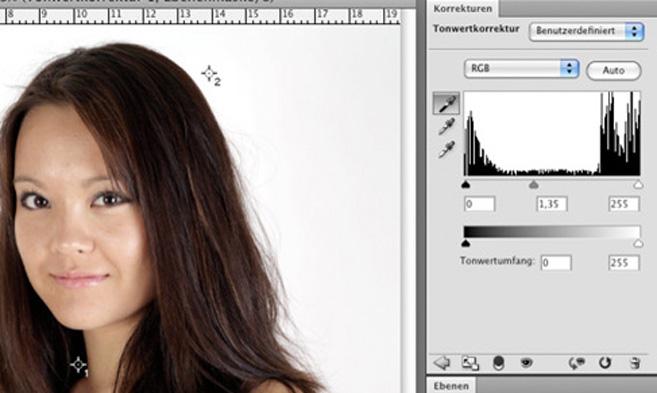
Task: Switch panel to expanded view icon
Action: (x=470, y=363)
